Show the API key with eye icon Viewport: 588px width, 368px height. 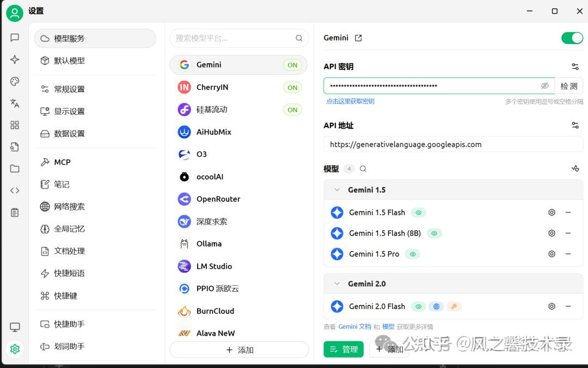click(544, 86)
